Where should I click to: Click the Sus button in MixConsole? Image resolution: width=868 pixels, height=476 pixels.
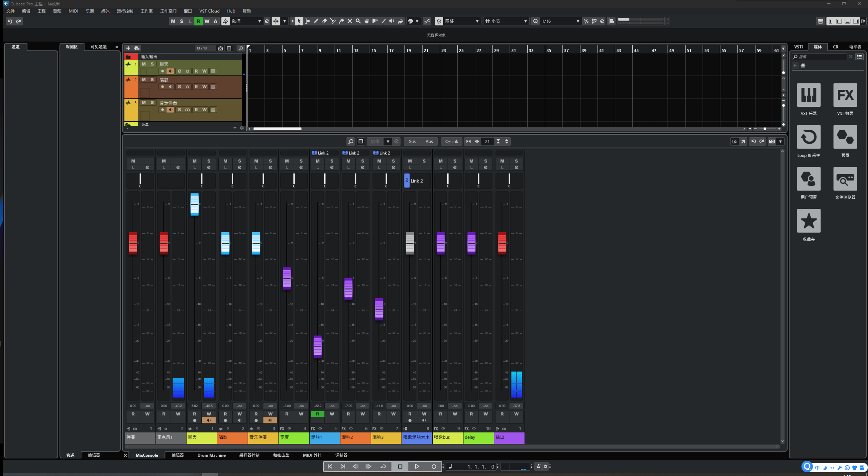coord(412,141)
